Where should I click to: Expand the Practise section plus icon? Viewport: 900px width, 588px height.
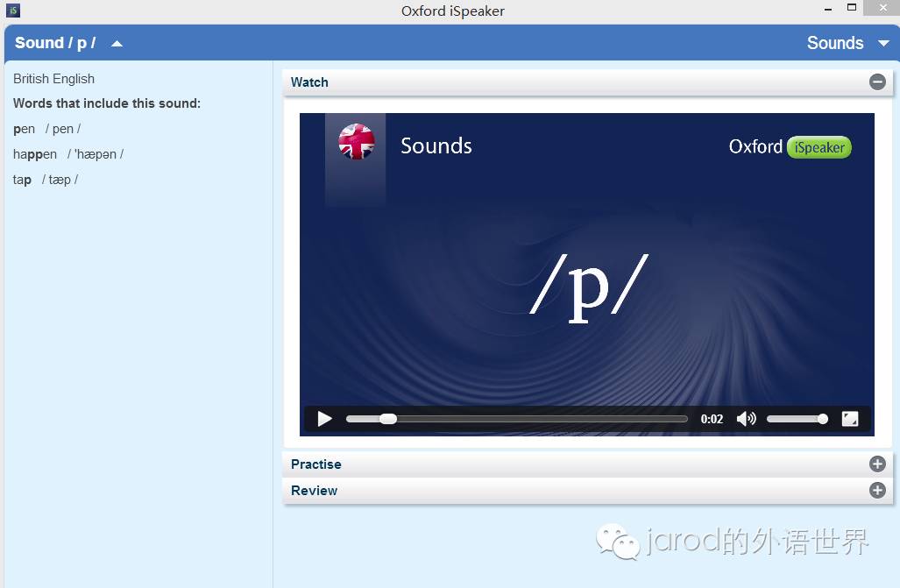pyautogui.click(x=877, y=464)
